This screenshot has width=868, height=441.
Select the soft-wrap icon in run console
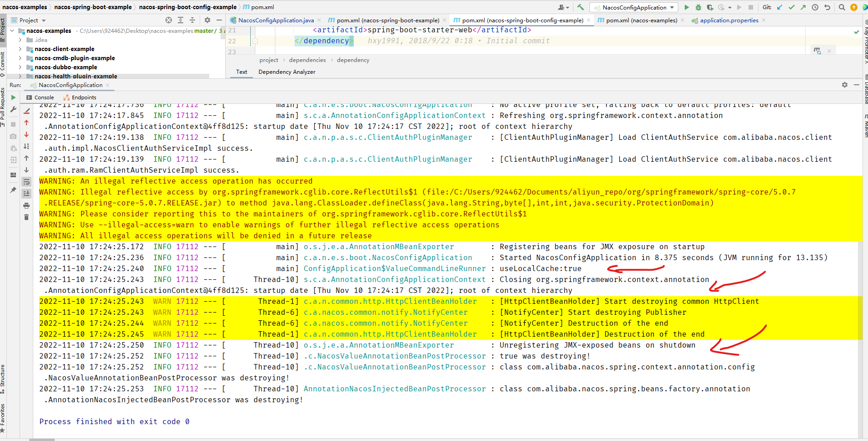(26, 182)
